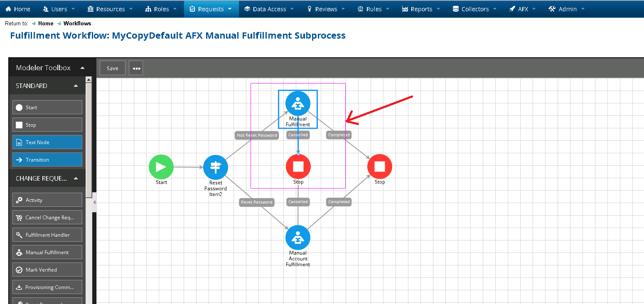Screen dimensions: 644x304
Task: Follow the Workflows breadcrumb link
Action: [77, 23]
